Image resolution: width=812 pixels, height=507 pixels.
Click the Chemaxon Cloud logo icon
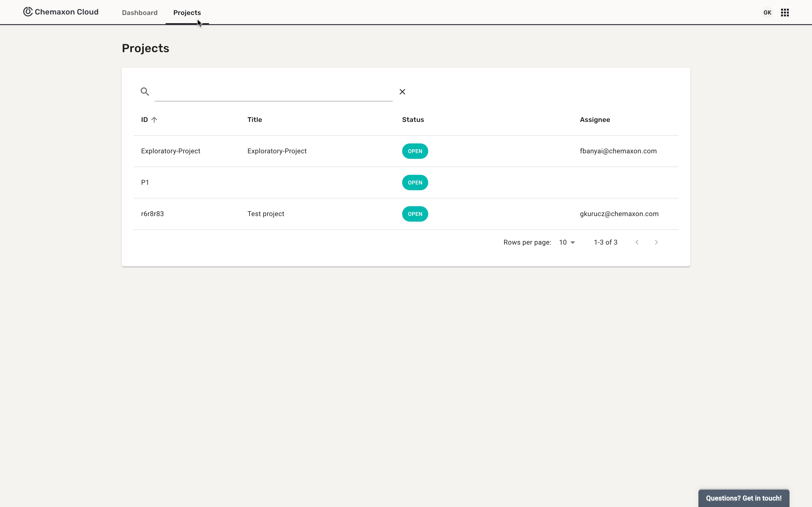28,12
